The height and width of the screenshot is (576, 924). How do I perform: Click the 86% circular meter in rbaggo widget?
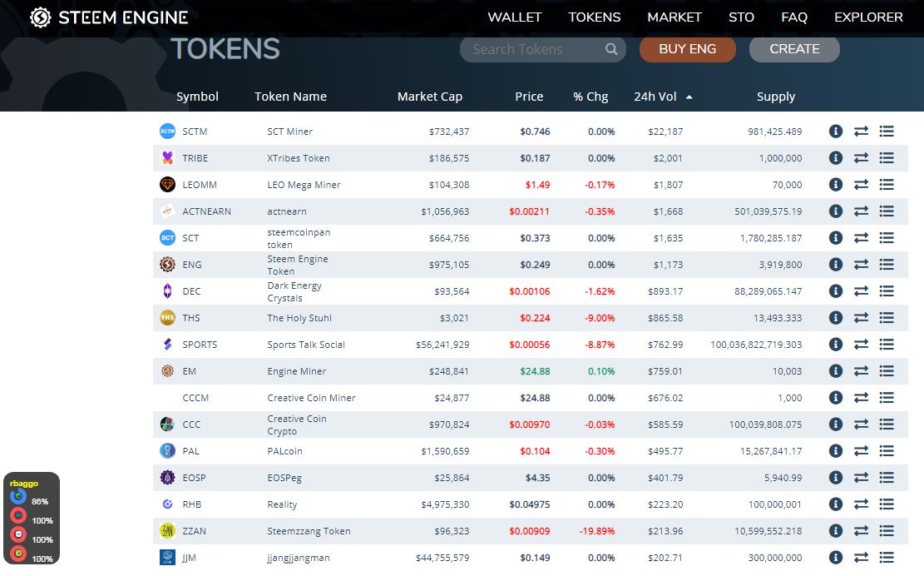click(x=18, y=497)
